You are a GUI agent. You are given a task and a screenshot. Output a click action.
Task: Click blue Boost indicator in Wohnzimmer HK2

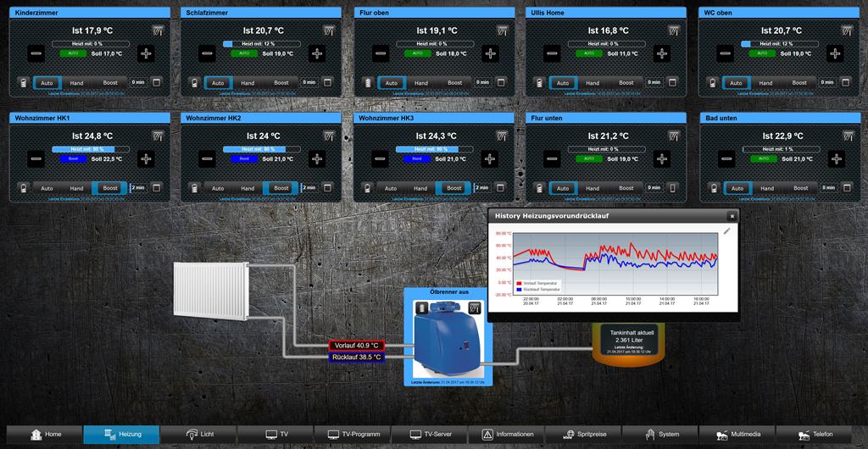click(245, 158)
